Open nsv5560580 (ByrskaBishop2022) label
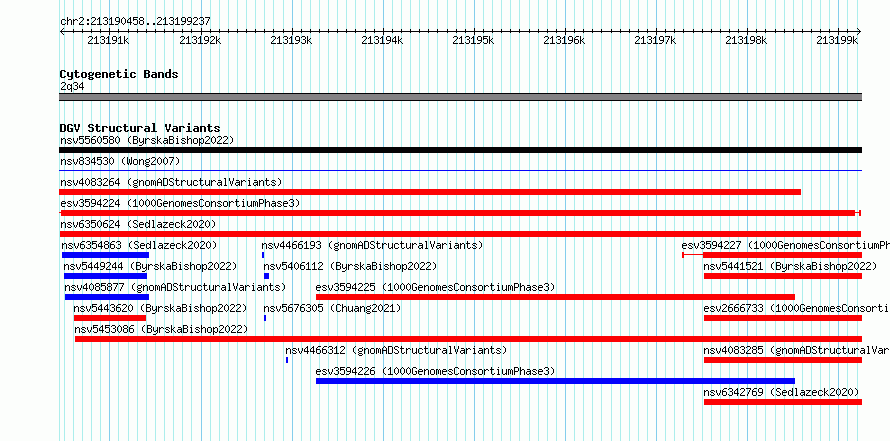Screen dimensions: 890x441 (147, 140)
